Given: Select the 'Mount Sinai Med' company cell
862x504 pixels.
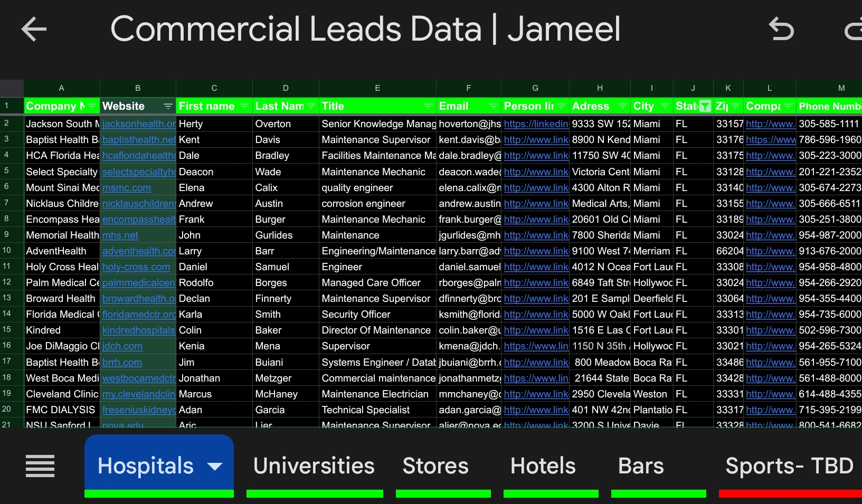Looking at the screenshot, I should point(62,187).
